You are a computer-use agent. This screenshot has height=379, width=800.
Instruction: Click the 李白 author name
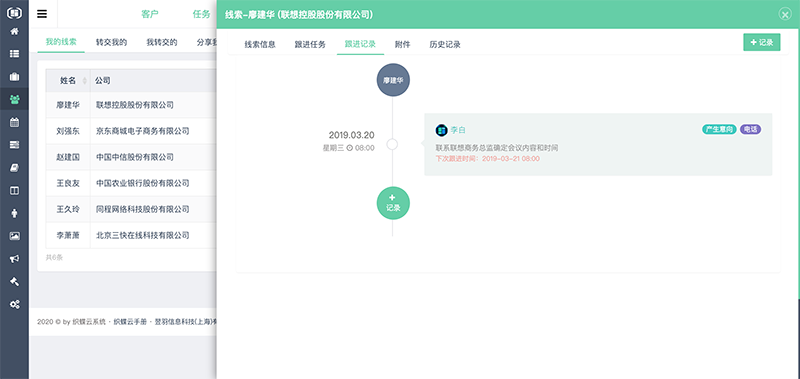(x=458, y=130)
